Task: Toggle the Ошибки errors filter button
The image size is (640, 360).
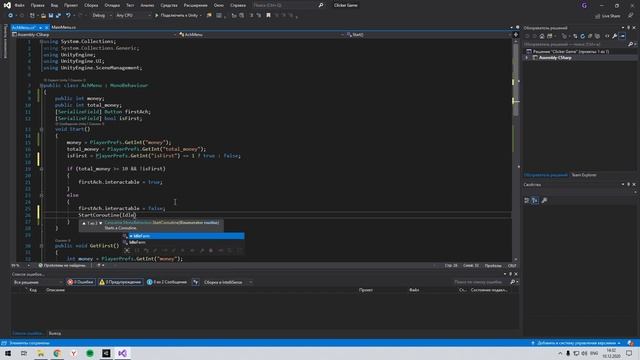Action: point(81,282)
